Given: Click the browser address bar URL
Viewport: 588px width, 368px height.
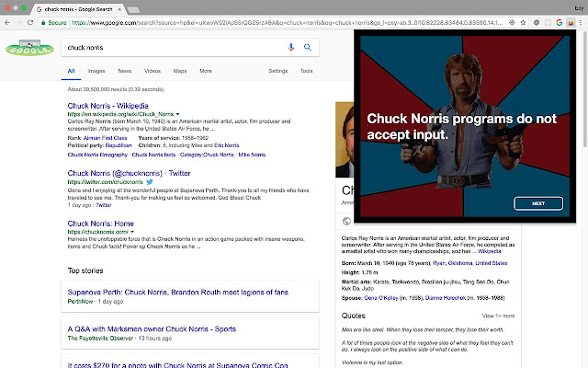Looking at the screenshot, I should point(287,22).
